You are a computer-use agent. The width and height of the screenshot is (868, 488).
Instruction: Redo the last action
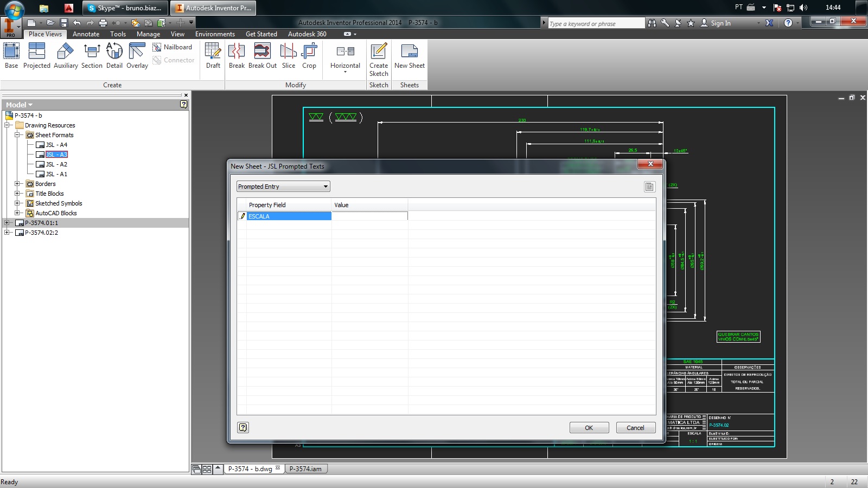point(90,23)
